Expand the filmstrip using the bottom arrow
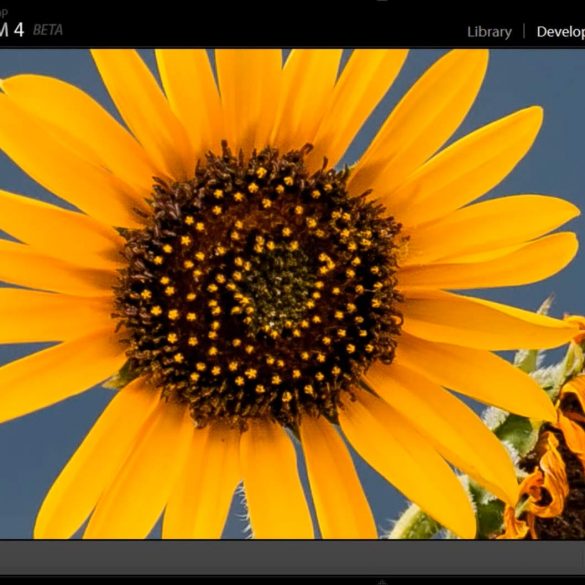 pyautogui.click(x=382, y=582)
